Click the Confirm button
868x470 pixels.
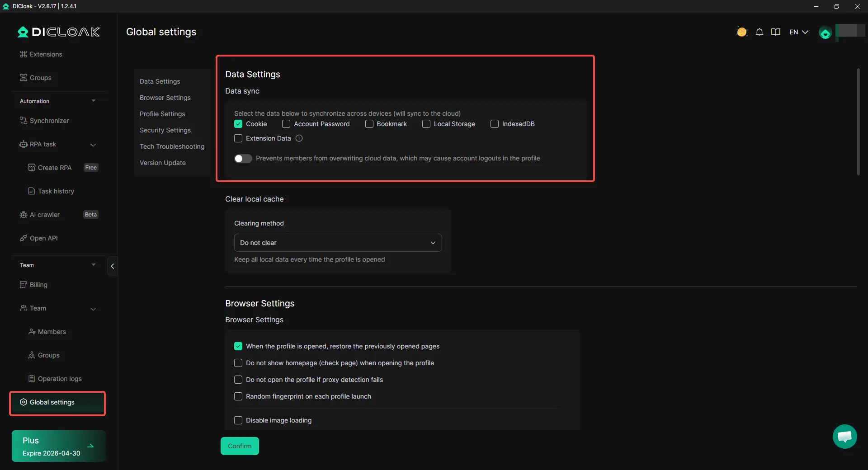(x=240, y=446)
